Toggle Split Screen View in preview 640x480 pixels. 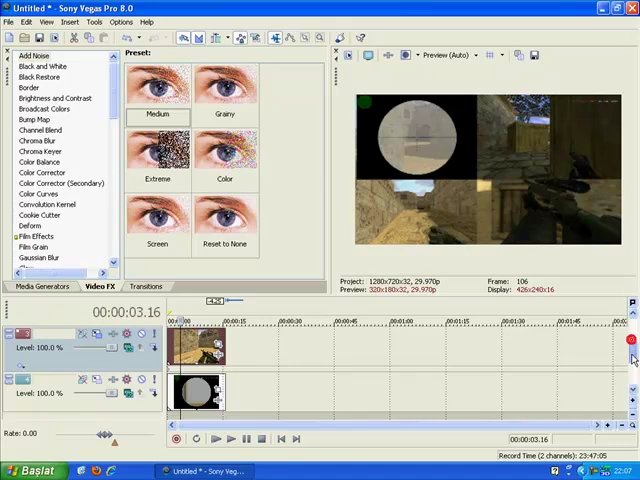[x=405, y=55]
